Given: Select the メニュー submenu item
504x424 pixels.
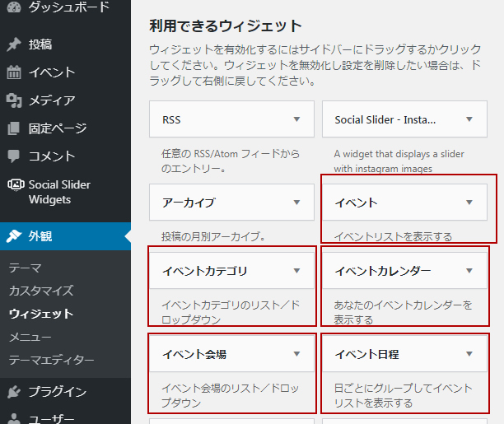Looking at the screenshot, I should tap(31, 337).
